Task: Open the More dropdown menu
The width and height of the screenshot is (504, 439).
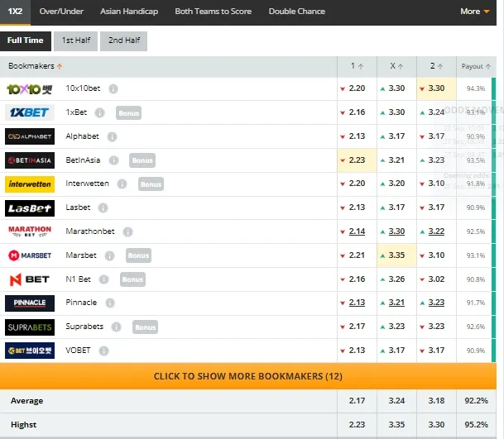Action: point(474,12)
